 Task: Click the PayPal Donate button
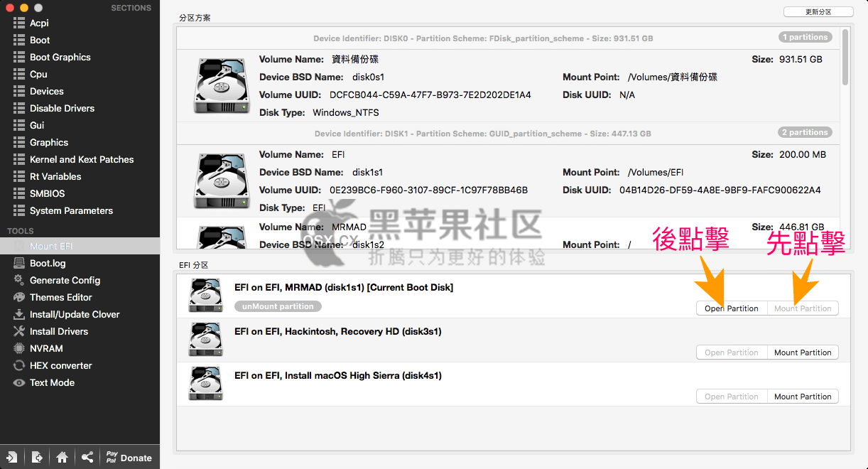click(x=129, y=458)
